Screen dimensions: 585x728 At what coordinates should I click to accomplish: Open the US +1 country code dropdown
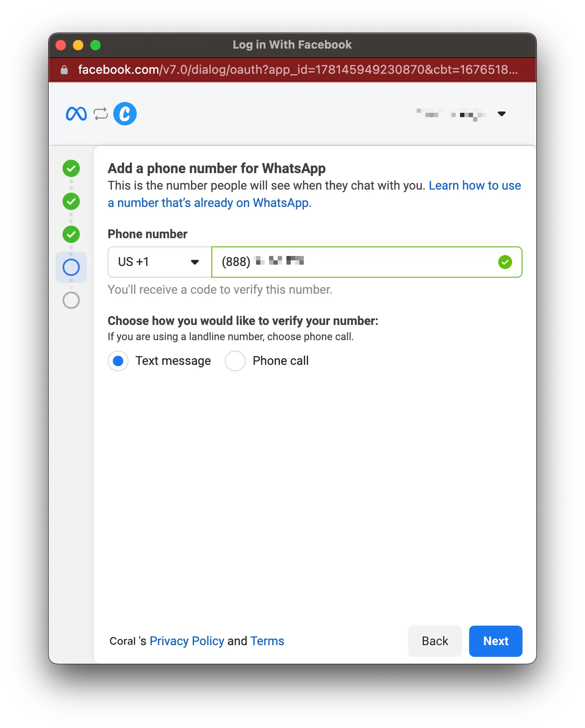click(160, 262)
